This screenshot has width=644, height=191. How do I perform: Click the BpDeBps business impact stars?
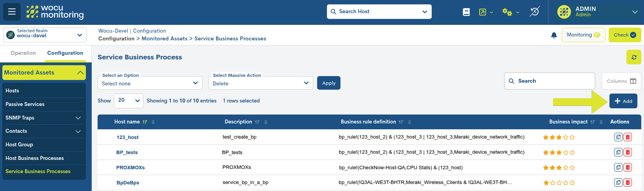point(559,182)
